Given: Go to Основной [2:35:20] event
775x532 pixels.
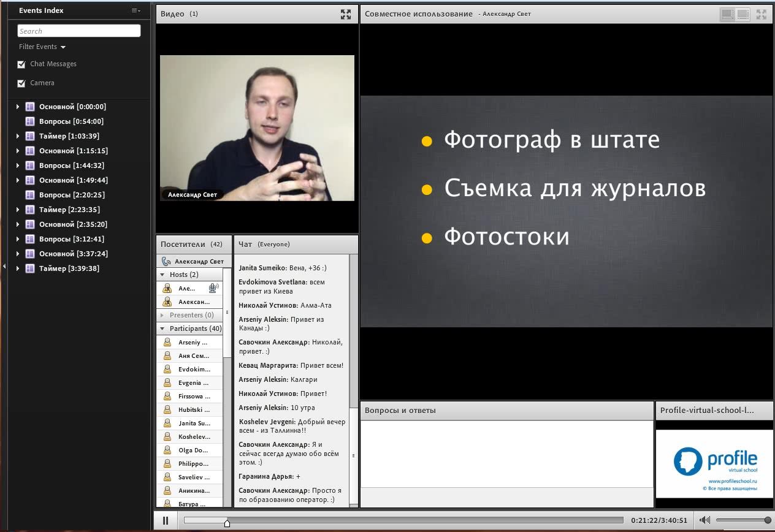Looking at the screenshot, I should coord(73,224).
